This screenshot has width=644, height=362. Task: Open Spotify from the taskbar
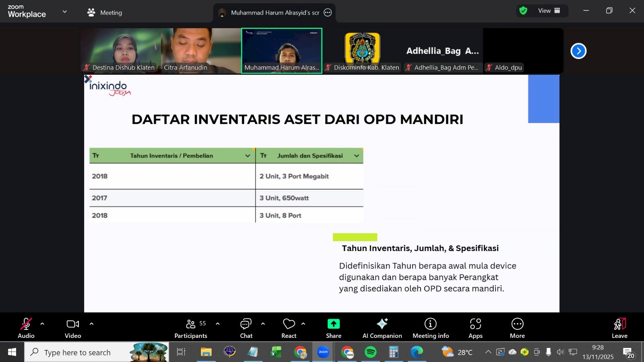click(x=370, y=352)
